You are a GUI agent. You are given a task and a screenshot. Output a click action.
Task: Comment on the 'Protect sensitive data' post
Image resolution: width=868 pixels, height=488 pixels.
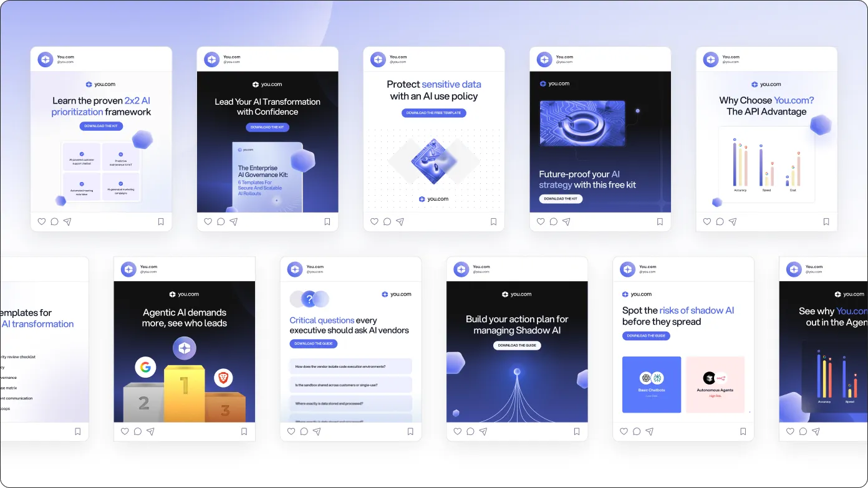(x=387, y=221)
